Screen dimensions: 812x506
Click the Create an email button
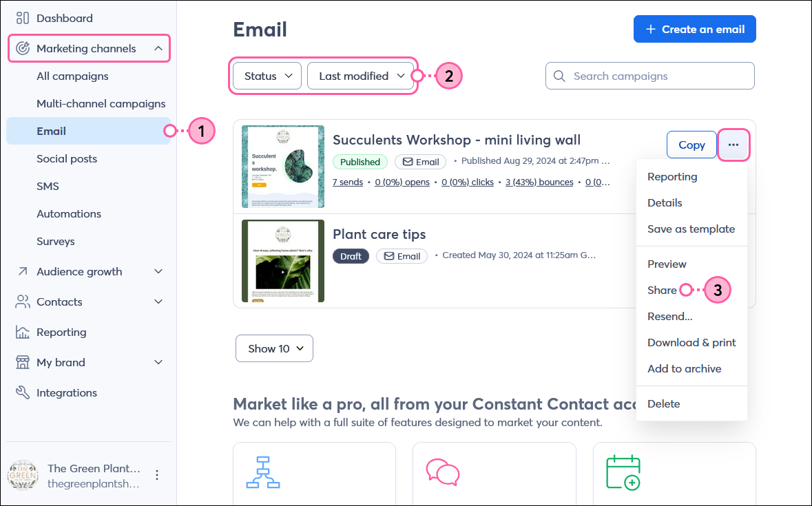[x=694, y=29]
